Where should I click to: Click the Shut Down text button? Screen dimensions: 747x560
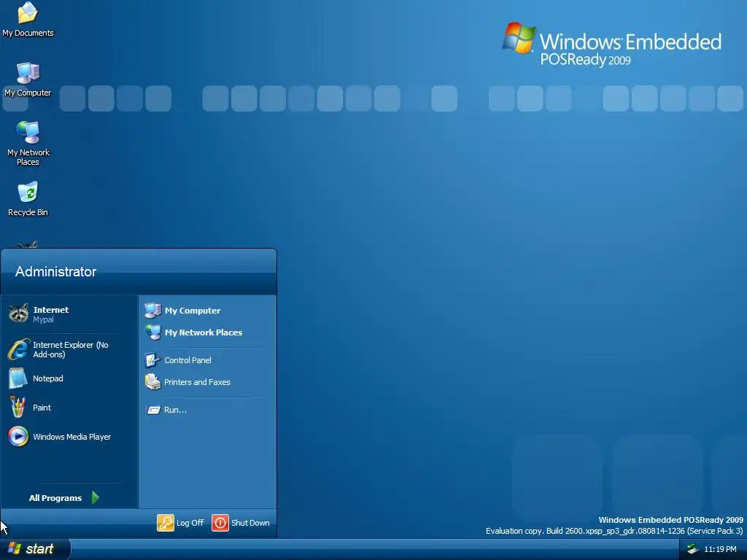click(x=251, y=523)
